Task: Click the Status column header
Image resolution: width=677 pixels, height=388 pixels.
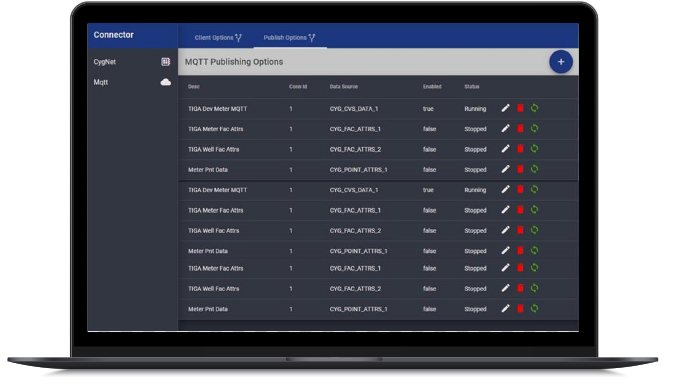Action: 471,87
